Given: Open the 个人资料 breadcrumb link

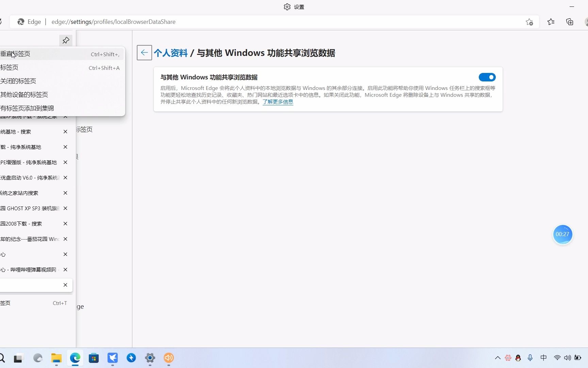Looking at the screenshot, I should coord(170,53).
